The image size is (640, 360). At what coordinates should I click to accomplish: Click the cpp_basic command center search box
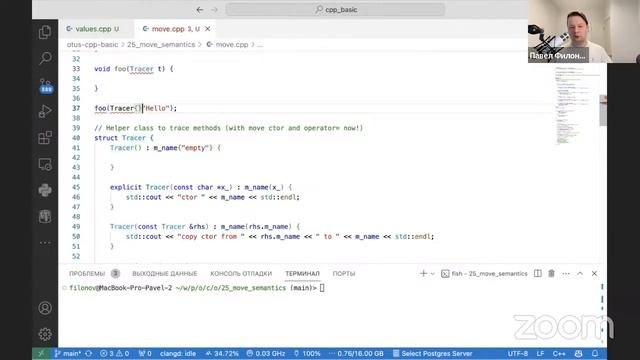tap(336, 9)
